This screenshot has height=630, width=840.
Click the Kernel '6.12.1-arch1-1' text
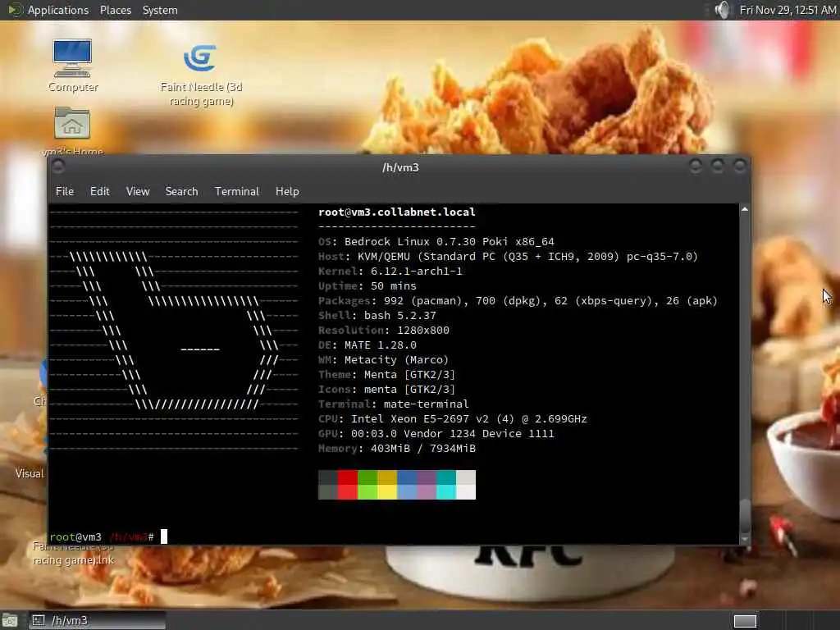[416, 271]
